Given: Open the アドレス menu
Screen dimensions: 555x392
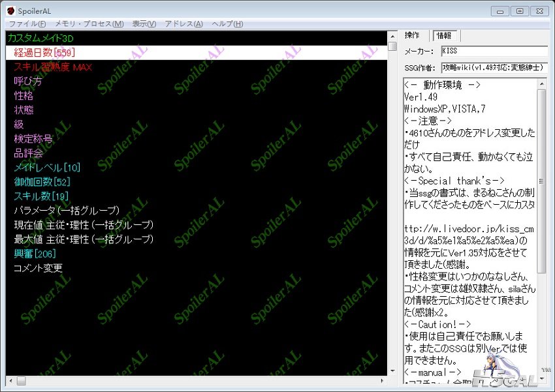Looking at the screenshot, I should point(183,24).
